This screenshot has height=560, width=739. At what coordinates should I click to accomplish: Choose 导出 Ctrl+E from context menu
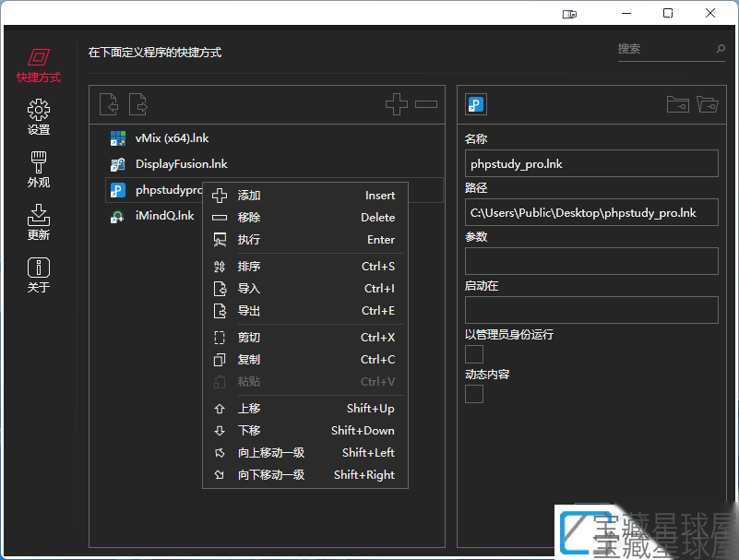pos(305,311)
